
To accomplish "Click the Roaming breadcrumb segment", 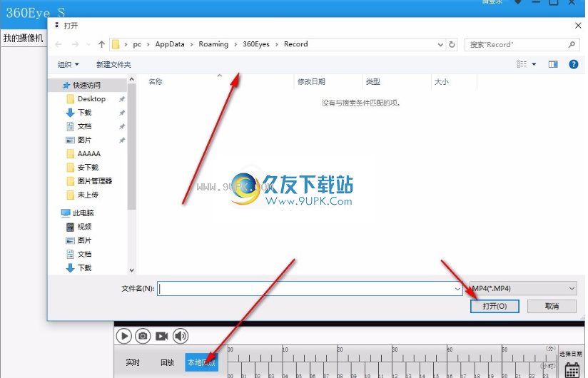I will click(x=213, y=44).
